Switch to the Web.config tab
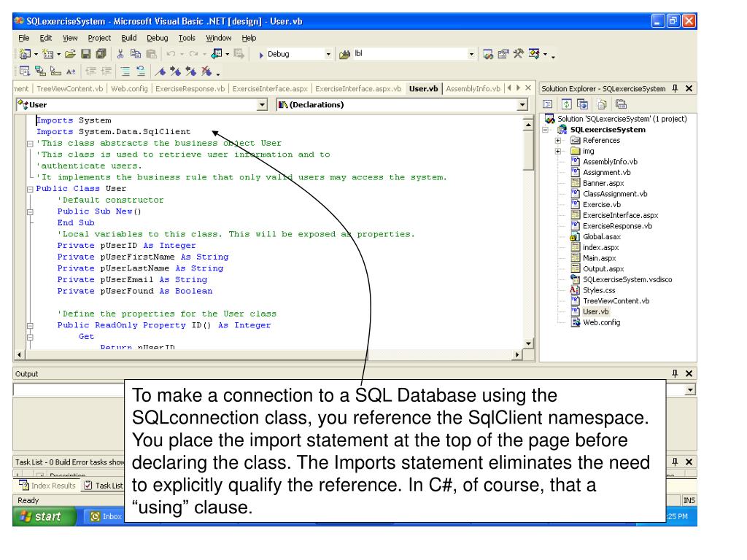This screenshot has height=560, width=747. click(x=129, y=88)
